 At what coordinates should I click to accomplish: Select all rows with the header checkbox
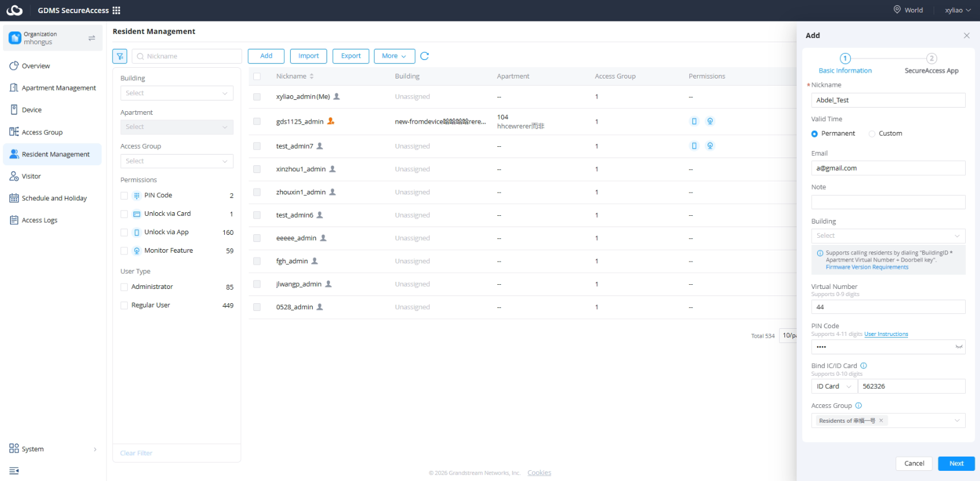pyautogui.click(x=257, y=76)
